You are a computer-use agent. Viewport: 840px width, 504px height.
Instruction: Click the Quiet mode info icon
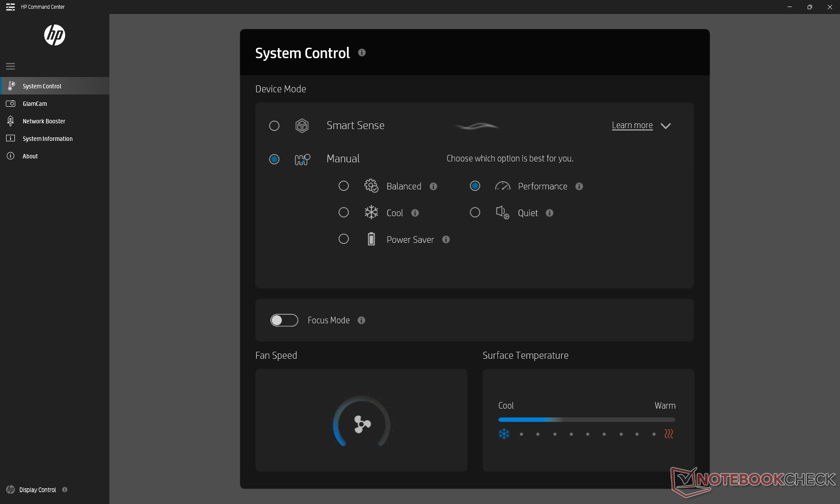(549, 213)
